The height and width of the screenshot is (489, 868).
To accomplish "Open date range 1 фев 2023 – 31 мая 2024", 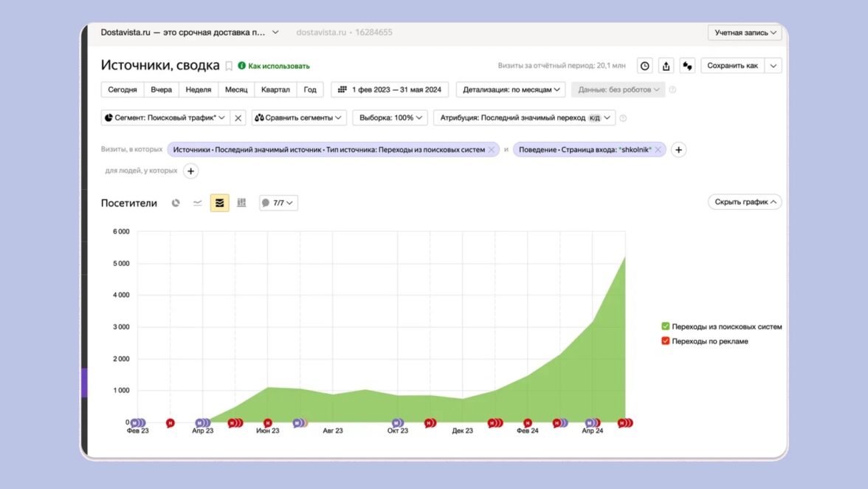I will pos(390,89).
